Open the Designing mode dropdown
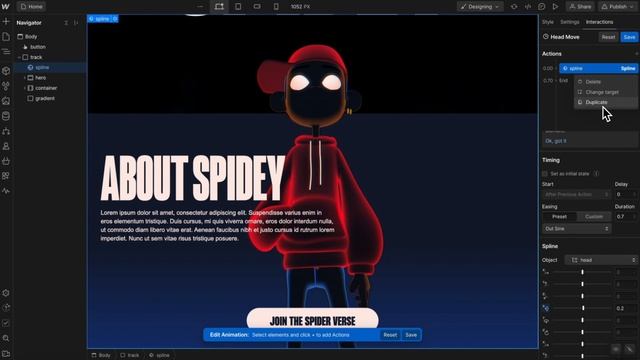Image resolution: width=640 pixels, height=360 pixels. point(480,7)
